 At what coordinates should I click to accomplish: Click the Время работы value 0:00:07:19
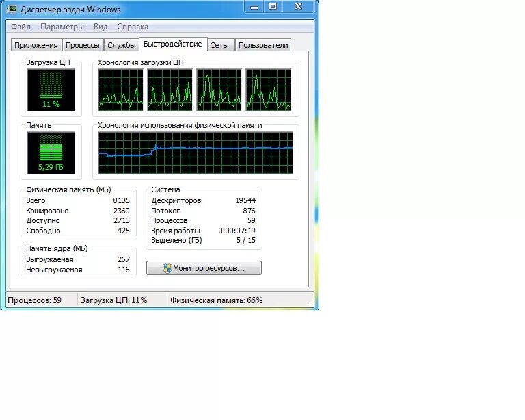[237, 231]
